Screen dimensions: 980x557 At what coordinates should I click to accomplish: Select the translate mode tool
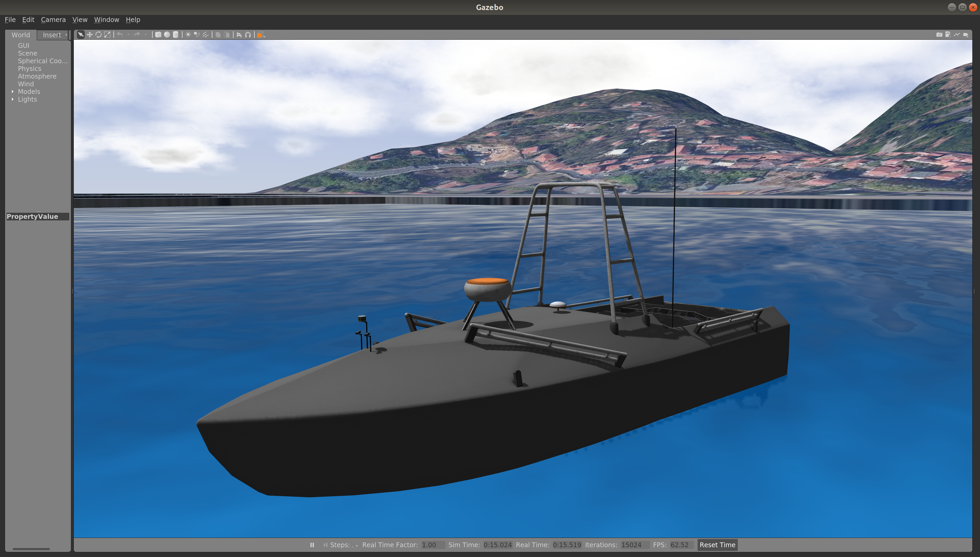(x=89, y=35)
